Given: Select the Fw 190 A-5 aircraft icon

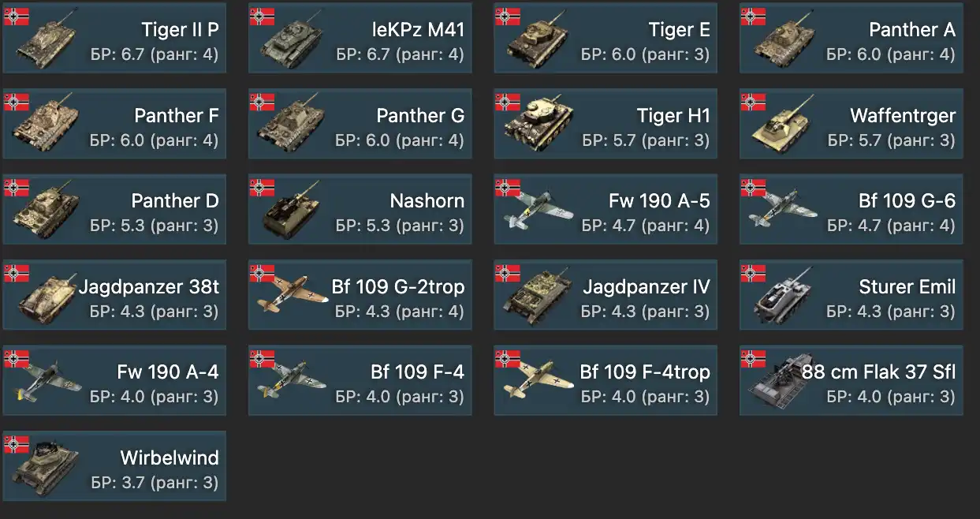Looking at the screenshot, I should click(538, 211).
